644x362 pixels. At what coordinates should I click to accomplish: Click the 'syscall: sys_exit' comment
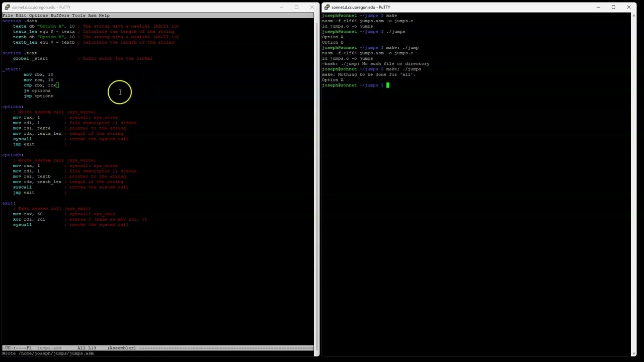pos(90,214)
